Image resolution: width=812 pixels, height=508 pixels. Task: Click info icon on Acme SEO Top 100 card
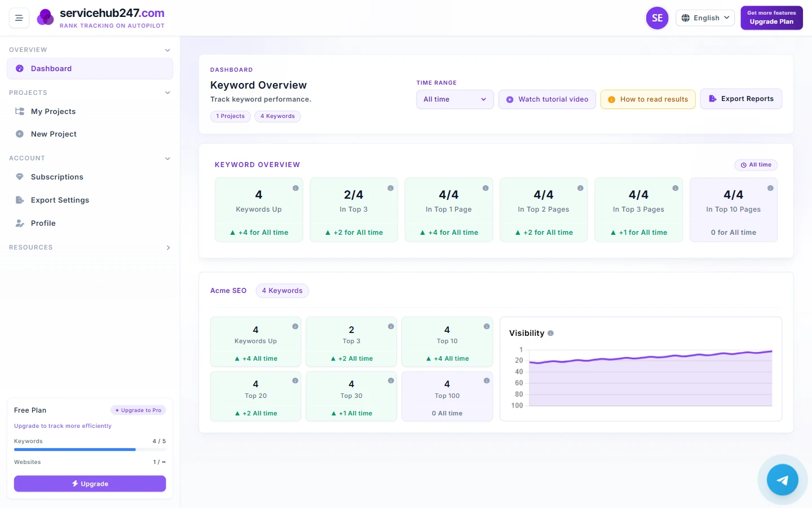coord(487,380)
